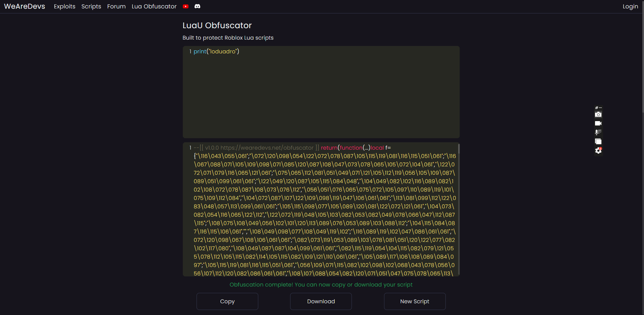The height and width of the screenshot is (315, 644).
Task: Copy the obfuscated script
Action: (x=227, y=301)
